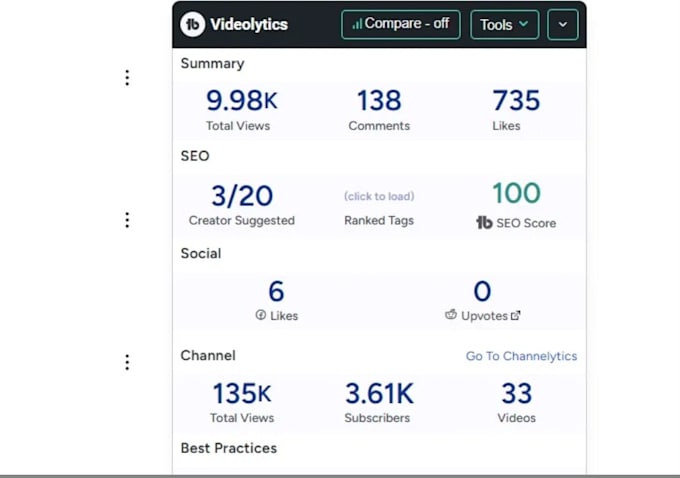Click the Channel section heading
Image resolution: width=680 pixels, height=478 pixels.
click(x=208, y=356)
